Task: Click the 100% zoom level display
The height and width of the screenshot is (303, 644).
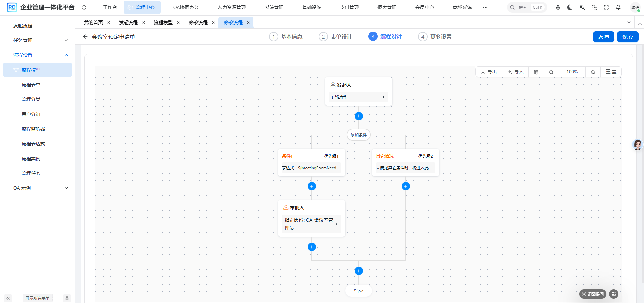Action: tap(572, 72)
